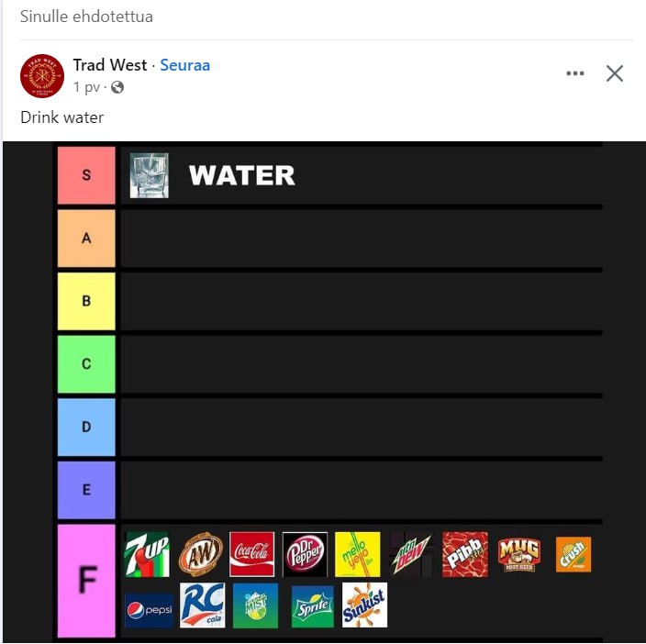Click the post timestamp "1 pv"

(86, 88)
